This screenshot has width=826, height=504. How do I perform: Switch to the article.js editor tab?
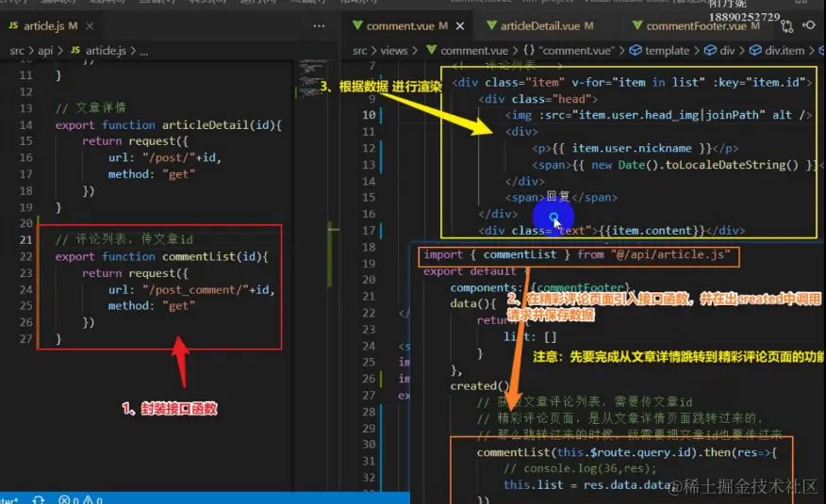(44, 25)
